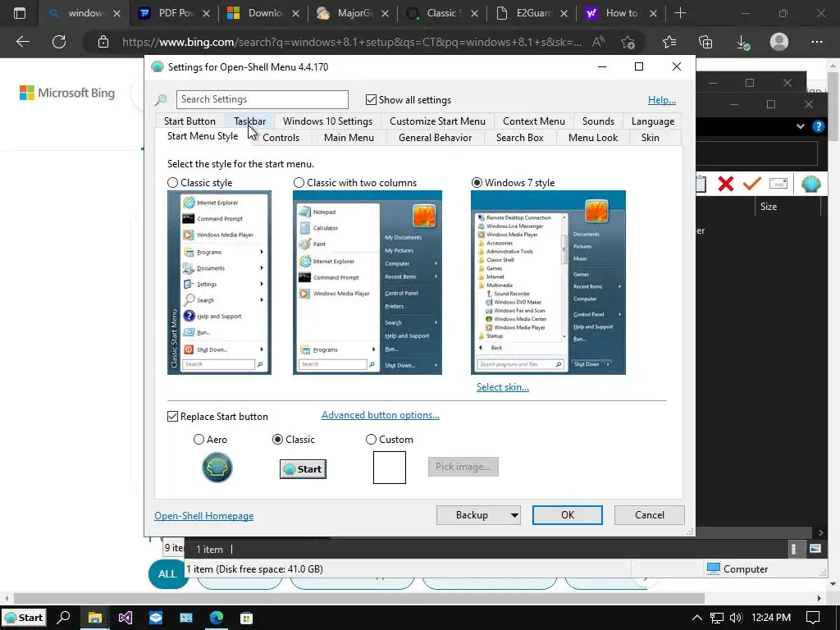Viewport: 840px width, 630px height.
Task: Click Windows 7 style preview thumbnail
Action: pyautogui.click(x=548, y=282)
